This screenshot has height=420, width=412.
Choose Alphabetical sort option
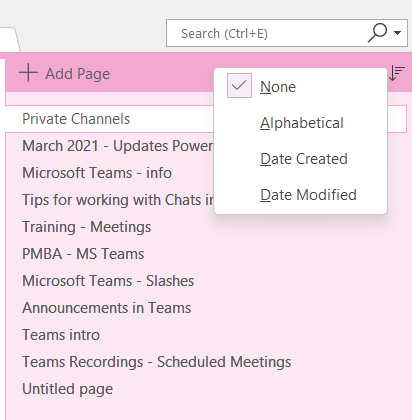point(300,123)
